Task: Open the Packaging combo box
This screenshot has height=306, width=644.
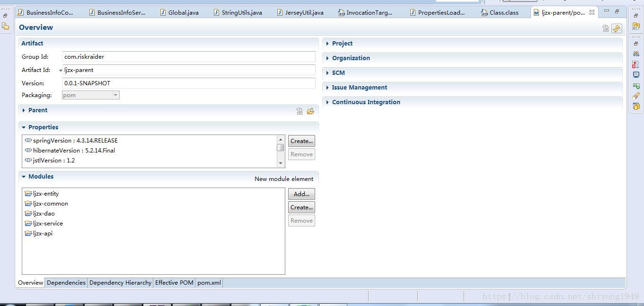Action: [x=90, y=95]
